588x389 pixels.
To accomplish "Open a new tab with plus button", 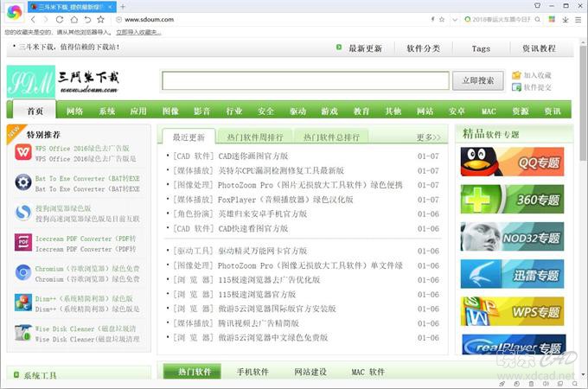I will [123, 6].
